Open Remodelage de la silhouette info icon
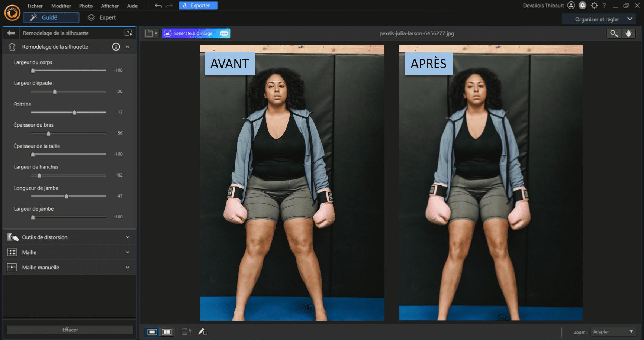Screen dimensions: 644x340 coord(116,47)
